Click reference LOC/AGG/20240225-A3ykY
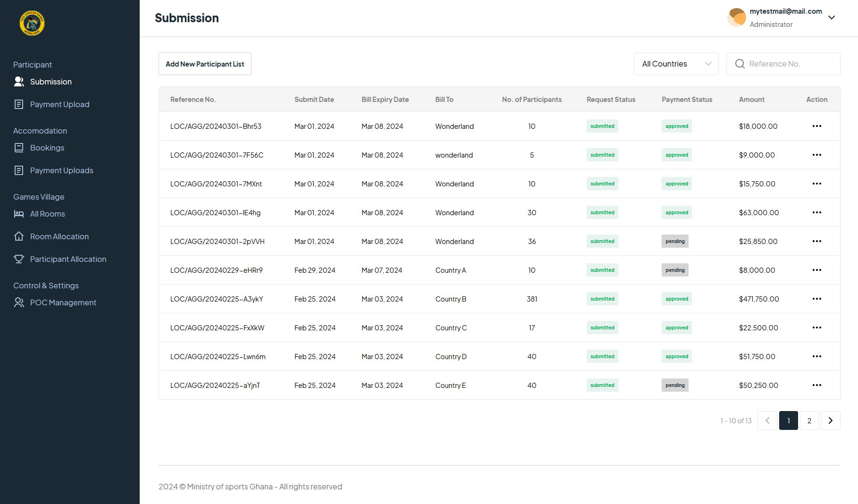This screenshot has height=504, width=858. point(217,299)
